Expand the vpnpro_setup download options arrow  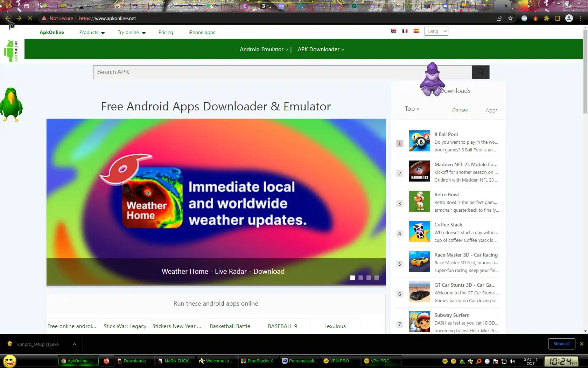coord(75,344)
